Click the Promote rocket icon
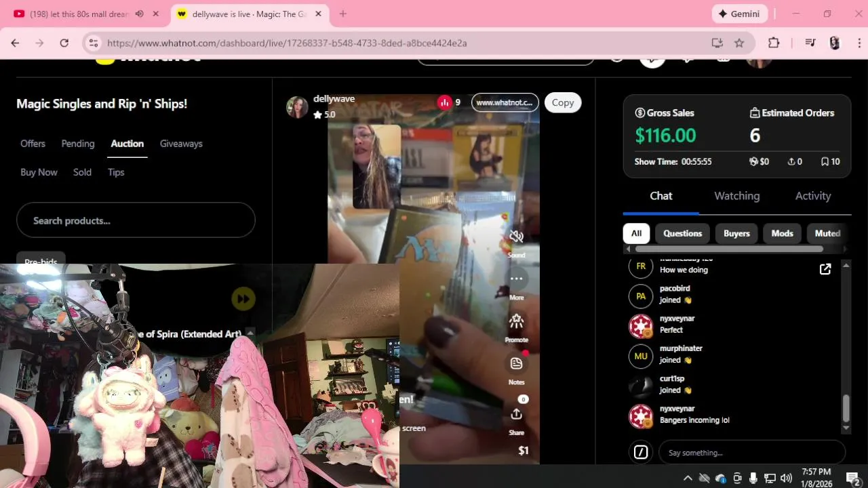868x488 pixels. click(x=516, y=321)
